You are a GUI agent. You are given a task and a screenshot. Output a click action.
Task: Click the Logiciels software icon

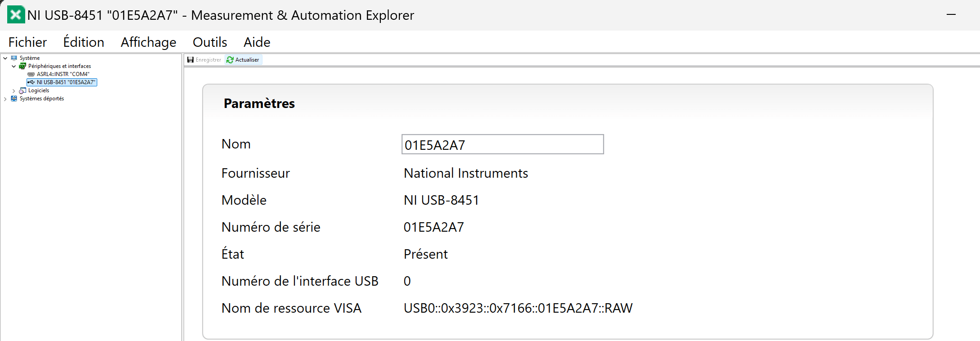[x=23, y=90]
